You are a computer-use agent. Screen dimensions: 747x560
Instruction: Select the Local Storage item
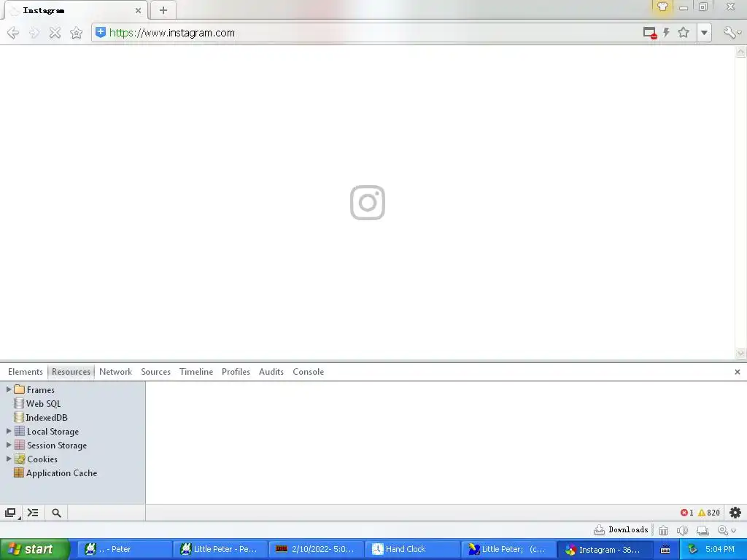(47, 432)
